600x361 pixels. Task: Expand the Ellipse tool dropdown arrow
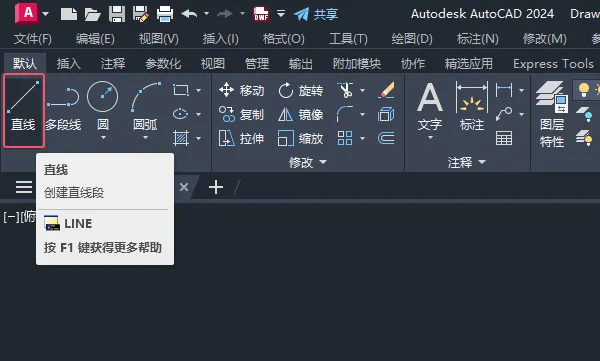(x=199, y=114)
